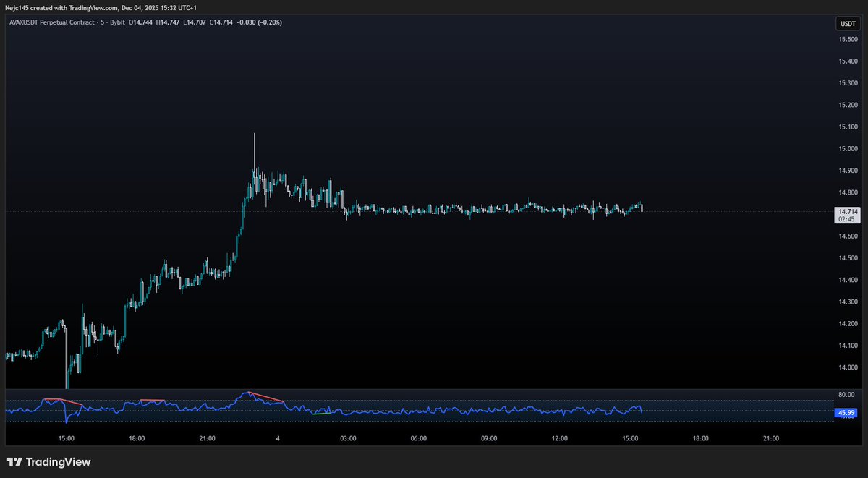Click the 06:00 time axis label

click(x=419, y=438)
